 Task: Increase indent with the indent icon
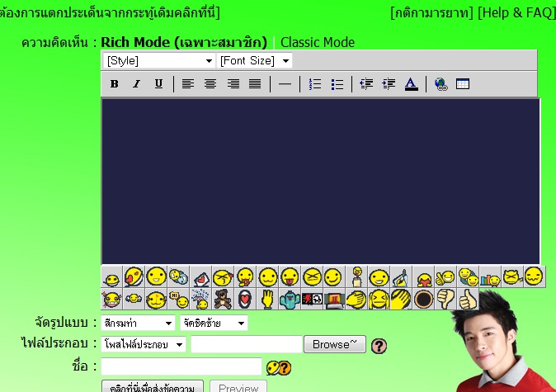389,84
